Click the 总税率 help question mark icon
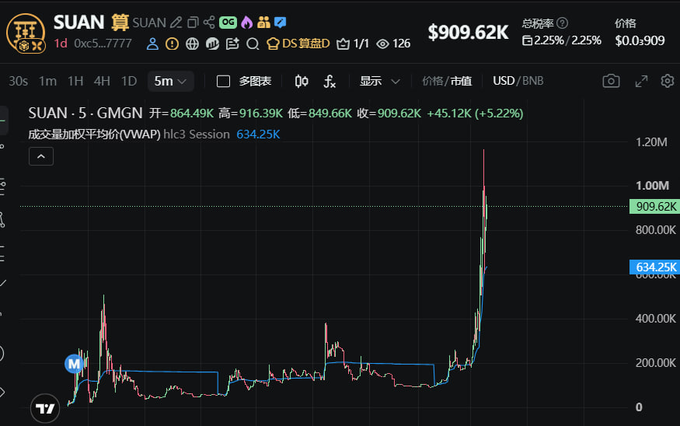The height and width of the screenshot is (426, 680). (562, 23)
